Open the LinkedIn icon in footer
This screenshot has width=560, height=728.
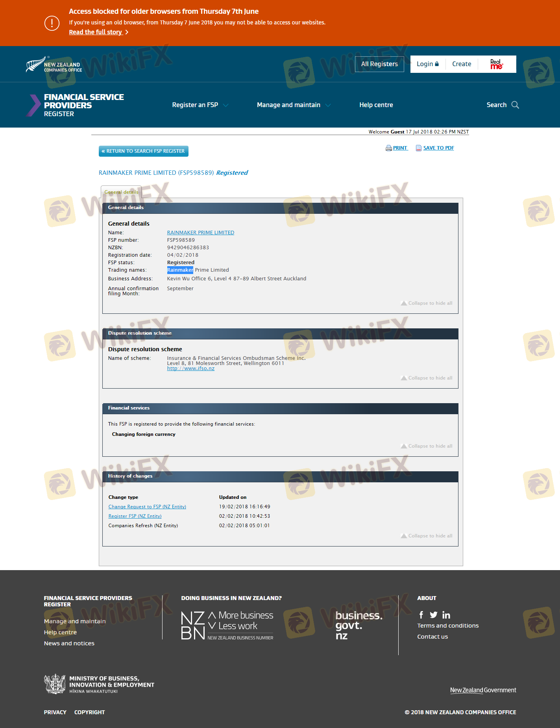[x=446, y=615]
